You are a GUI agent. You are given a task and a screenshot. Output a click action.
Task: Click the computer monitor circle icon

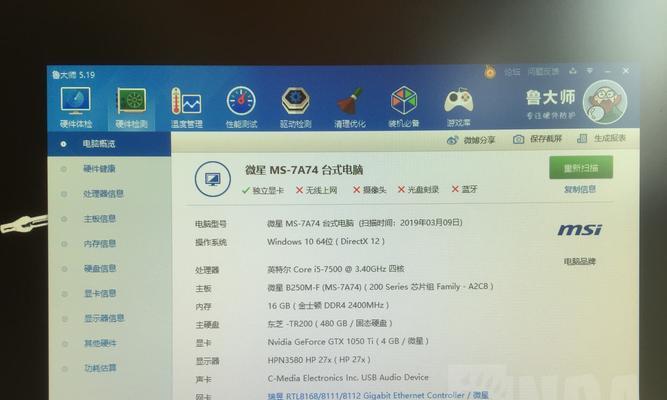point(213,179)
